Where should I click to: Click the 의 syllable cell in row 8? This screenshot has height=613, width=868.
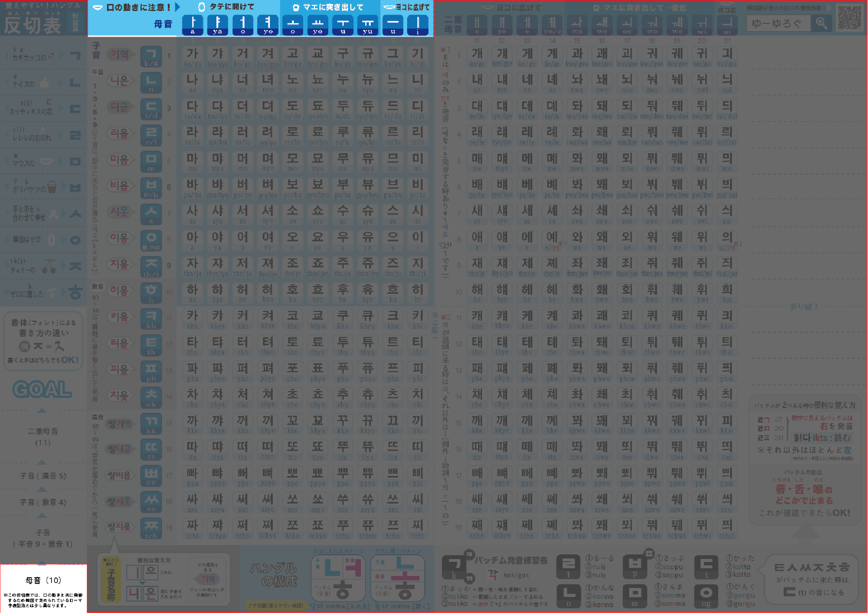[727, 240]
